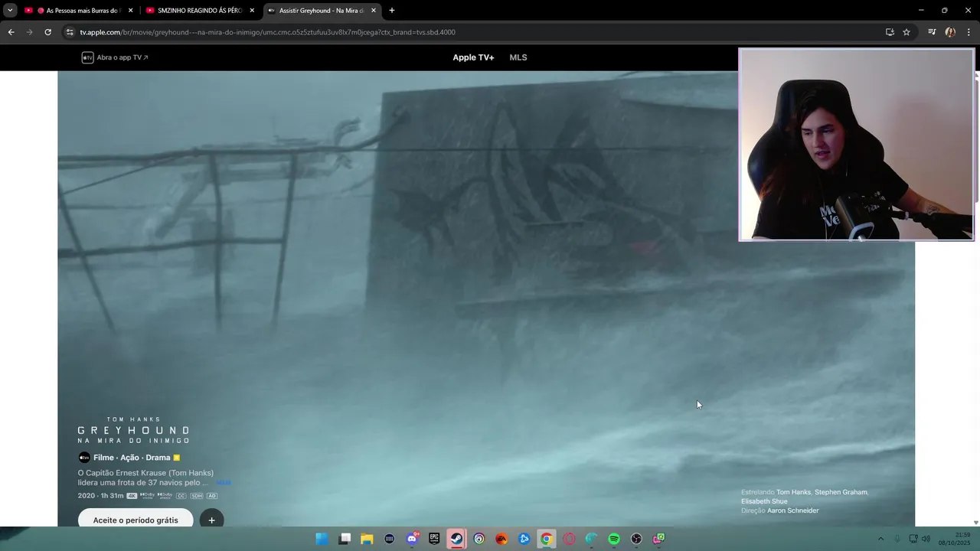
Task: Open Chrome profile avatar
Action: [x=950, y=32]
